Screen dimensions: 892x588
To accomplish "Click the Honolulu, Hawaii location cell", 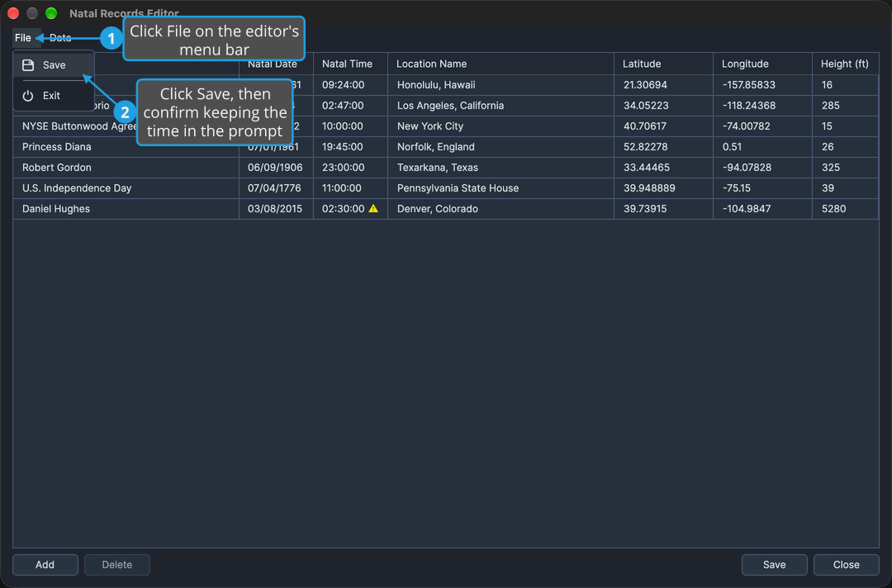I will point(501,85).
